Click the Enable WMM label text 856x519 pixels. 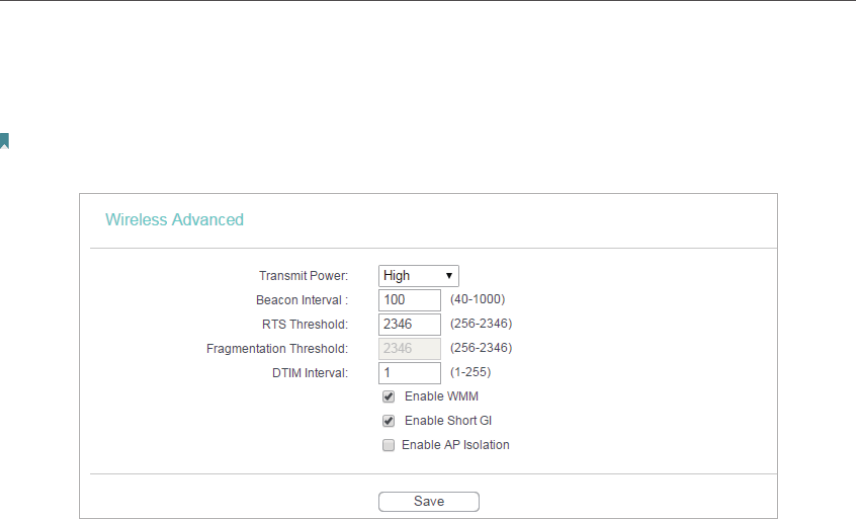[442, 396]
